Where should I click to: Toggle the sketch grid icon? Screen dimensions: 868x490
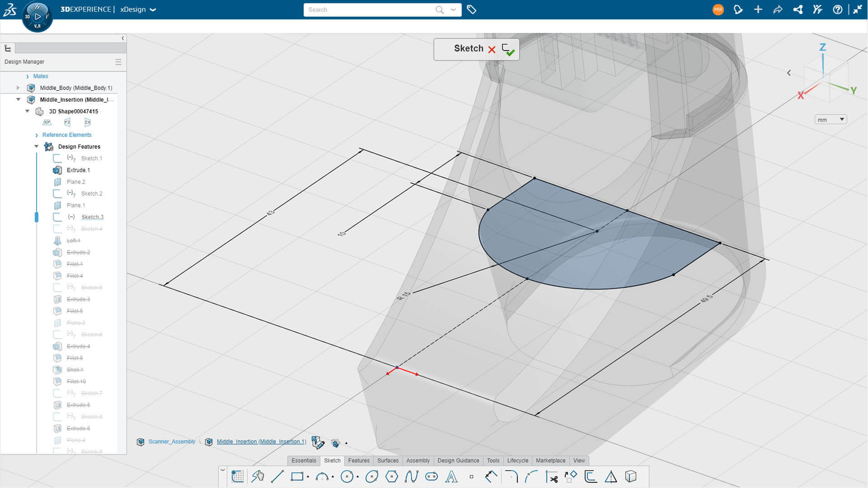(237, 476)
